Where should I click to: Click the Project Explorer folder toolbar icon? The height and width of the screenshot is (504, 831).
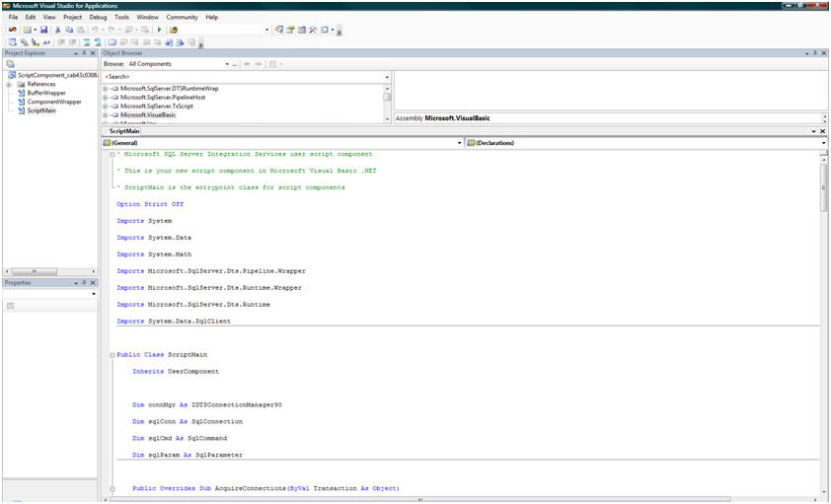coord(11,63)
